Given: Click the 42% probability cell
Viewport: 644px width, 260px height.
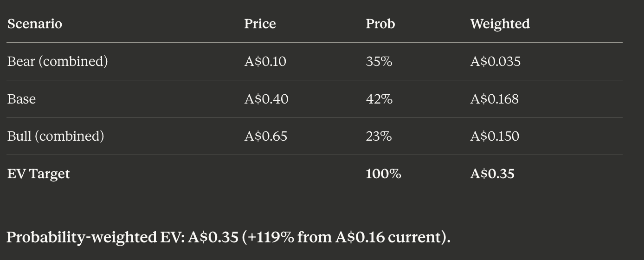Looking at the screenshot, I should pyautogui.click(x=379, y=99).
